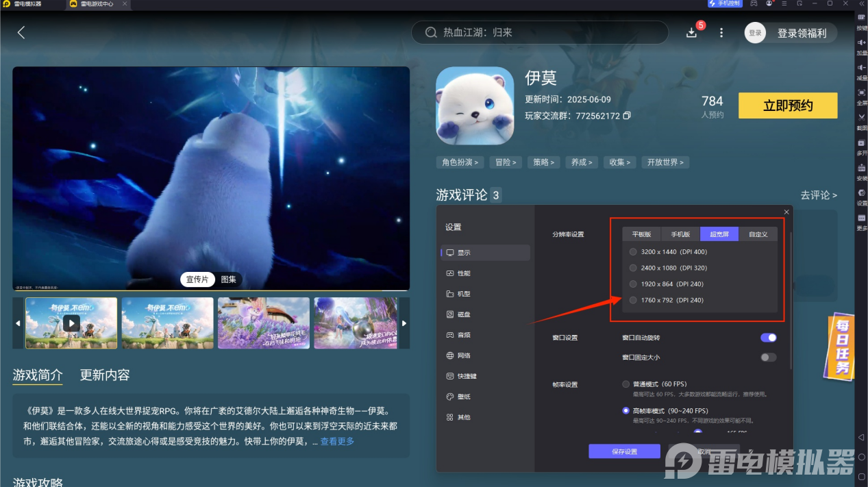Turn off the 窗口自动旋转 toggle

(769, 338)
